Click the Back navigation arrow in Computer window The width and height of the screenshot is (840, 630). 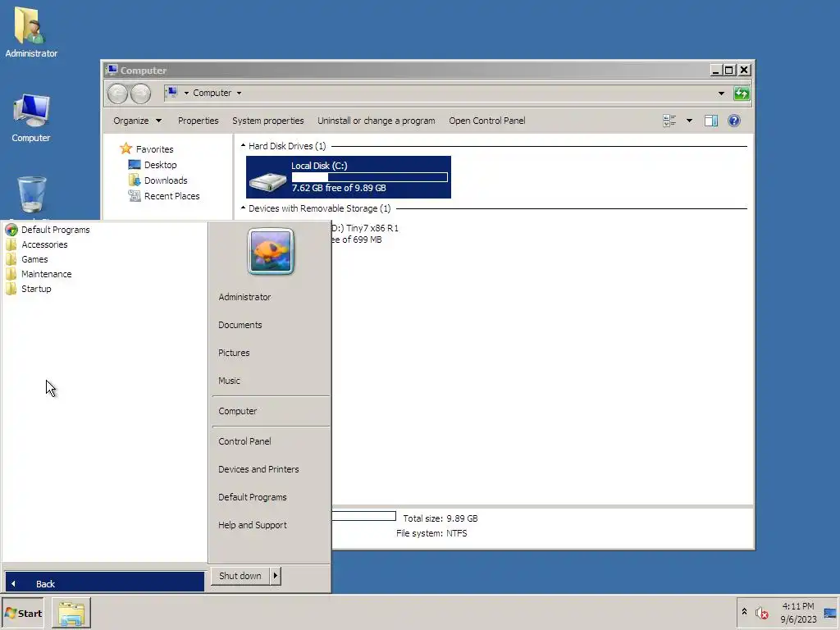tap(117, 94)
